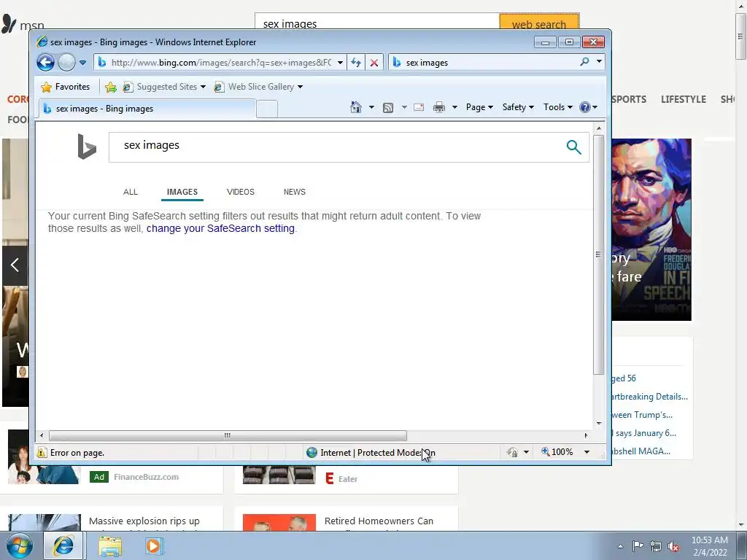The height and width of the screenshot is (560, 747).
Task: Click the Frederick Douglass portrait thumbnail
Action: pos(651,230)
